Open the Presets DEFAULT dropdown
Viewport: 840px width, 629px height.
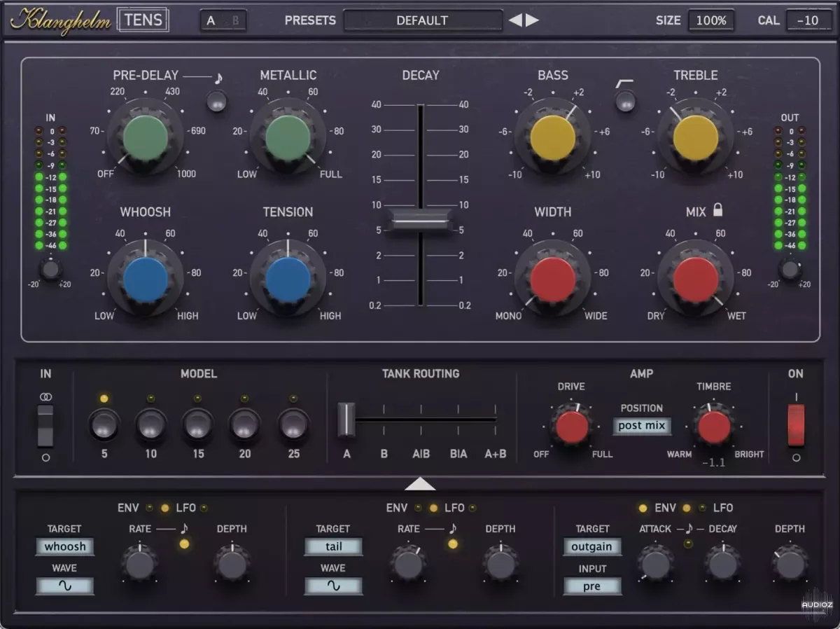(x=422, y=20)
